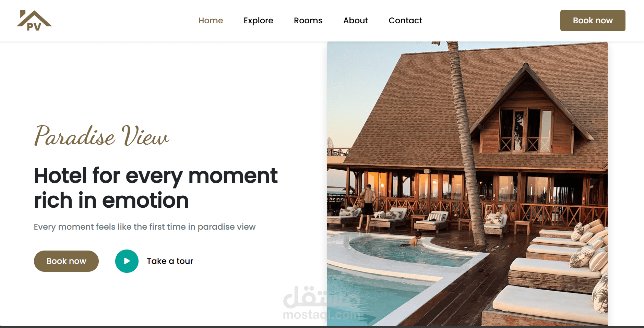
Task: Click the Paradise View script title
Action: pyautogui.click(x=102, y=136)
